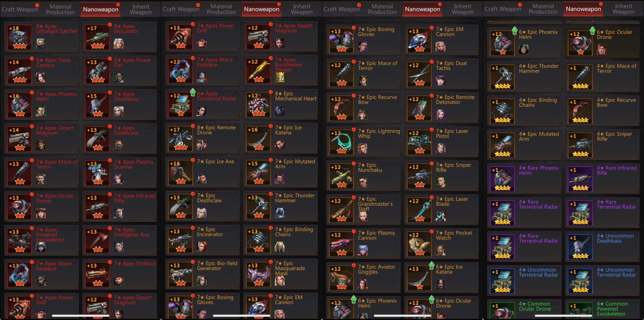Go to the rightmost Inherit Weapon tab
Image resolution: width=644 pixels, height=320 pixels.
point(623,9)
